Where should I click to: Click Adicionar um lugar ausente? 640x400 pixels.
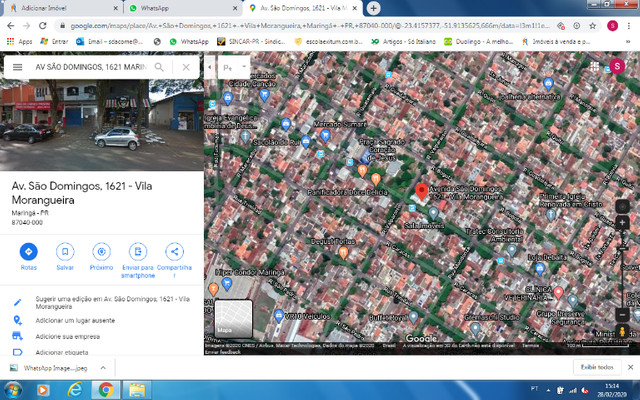(75, 320)
